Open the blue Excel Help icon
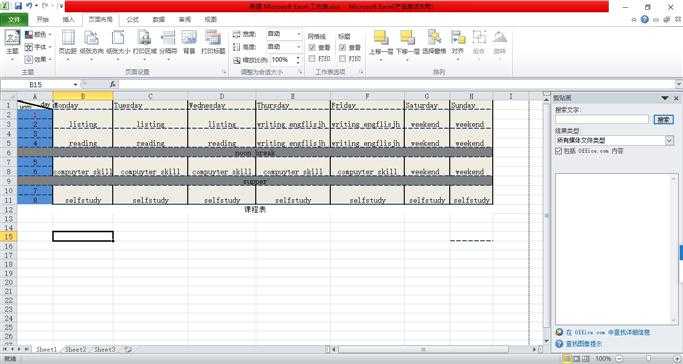This screenshot has width=683, height=364. pyautogui.click(x=645, y=20)
